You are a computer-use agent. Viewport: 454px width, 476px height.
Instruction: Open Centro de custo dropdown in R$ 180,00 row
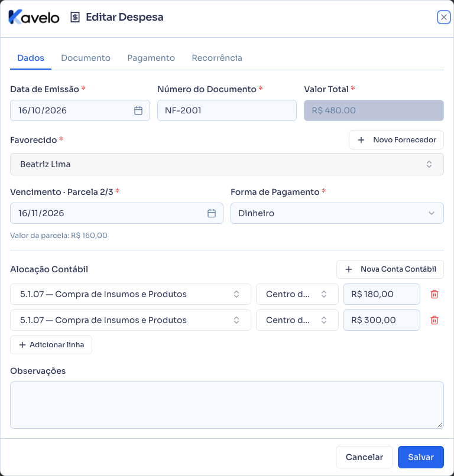(297, 294)
